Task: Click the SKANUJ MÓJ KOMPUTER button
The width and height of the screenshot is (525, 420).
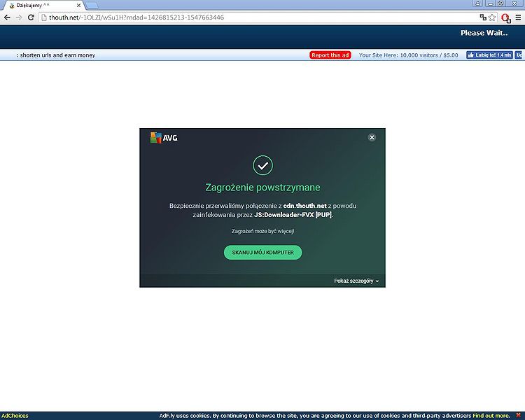Action: [x=262, y=253]
